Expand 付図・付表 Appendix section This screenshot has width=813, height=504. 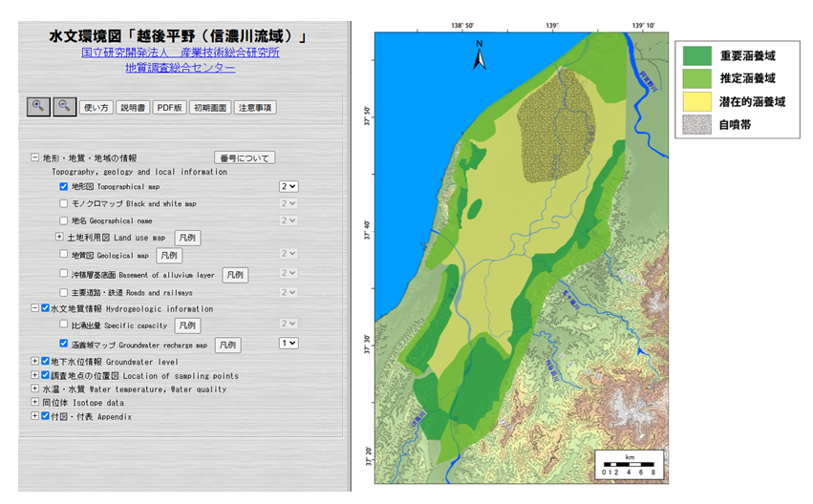point(34,415)
